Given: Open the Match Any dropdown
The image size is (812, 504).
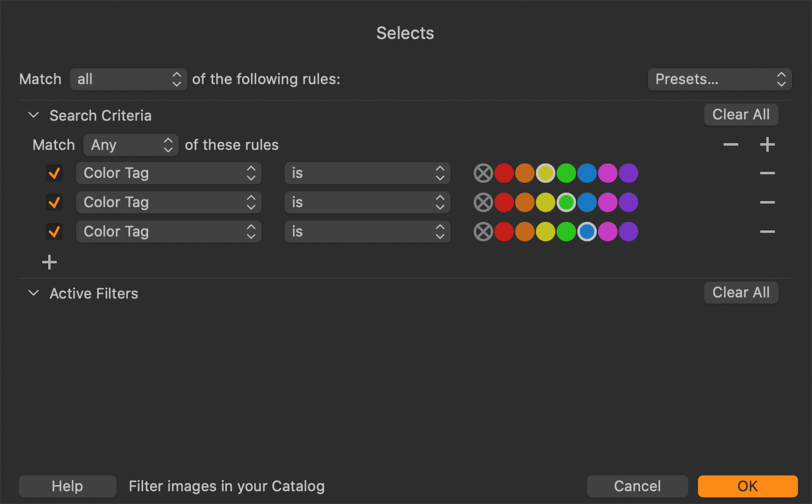Looking at the screenshot, I should (x=130, y=145).
